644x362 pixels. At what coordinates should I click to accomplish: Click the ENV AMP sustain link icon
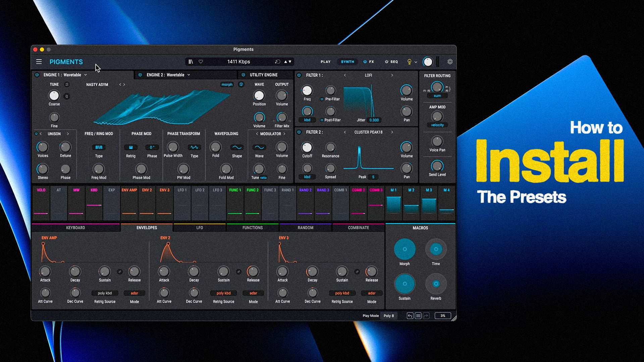(x=120, y=271)
